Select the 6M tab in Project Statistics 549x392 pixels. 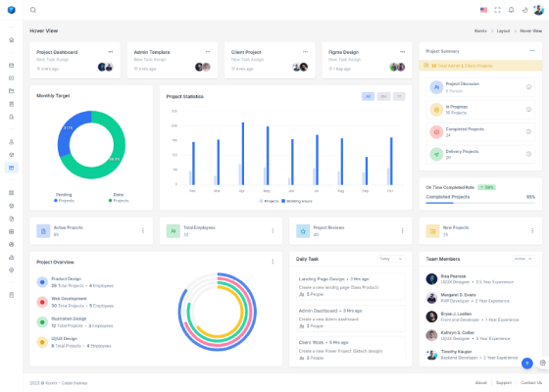(383, 96)
